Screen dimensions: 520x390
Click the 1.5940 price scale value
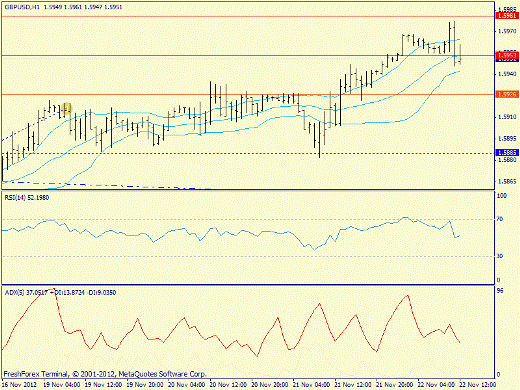tap(507, 74)
